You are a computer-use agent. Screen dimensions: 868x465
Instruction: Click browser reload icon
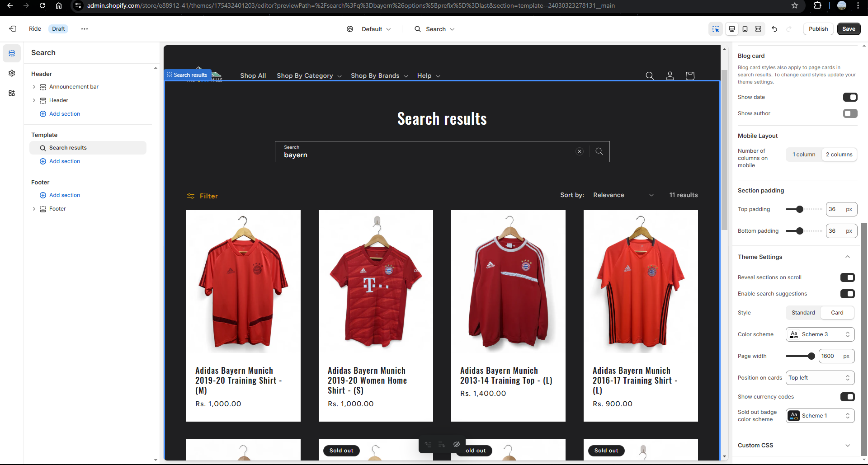(x=42, y=5)
